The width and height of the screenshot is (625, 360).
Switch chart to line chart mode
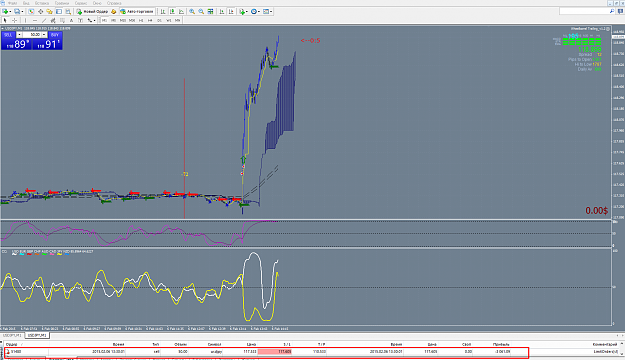click(x=181, y=12)
